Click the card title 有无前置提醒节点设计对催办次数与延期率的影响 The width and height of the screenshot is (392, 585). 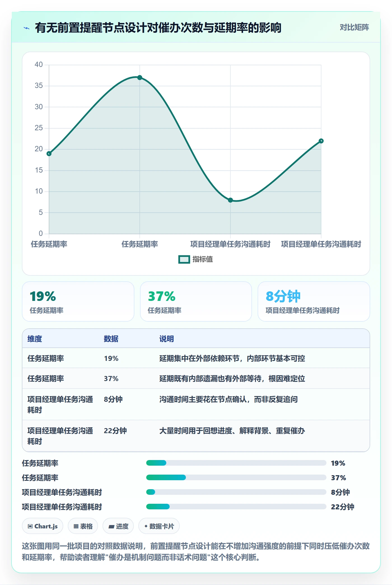click(x=158, y=28)
